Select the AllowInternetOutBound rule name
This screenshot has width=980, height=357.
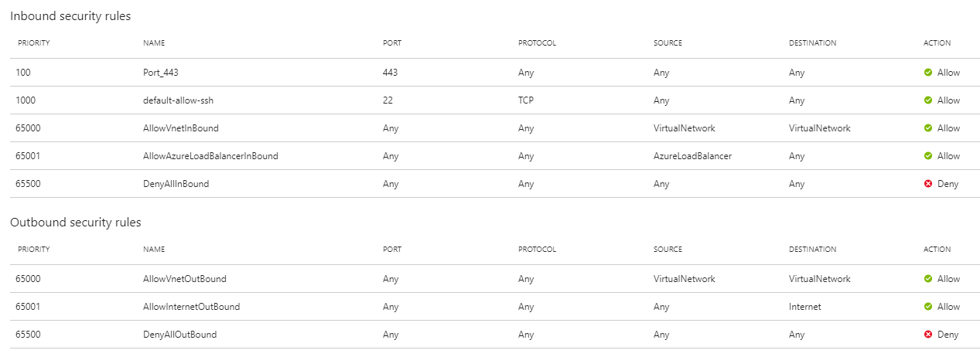tap(191, 307)
